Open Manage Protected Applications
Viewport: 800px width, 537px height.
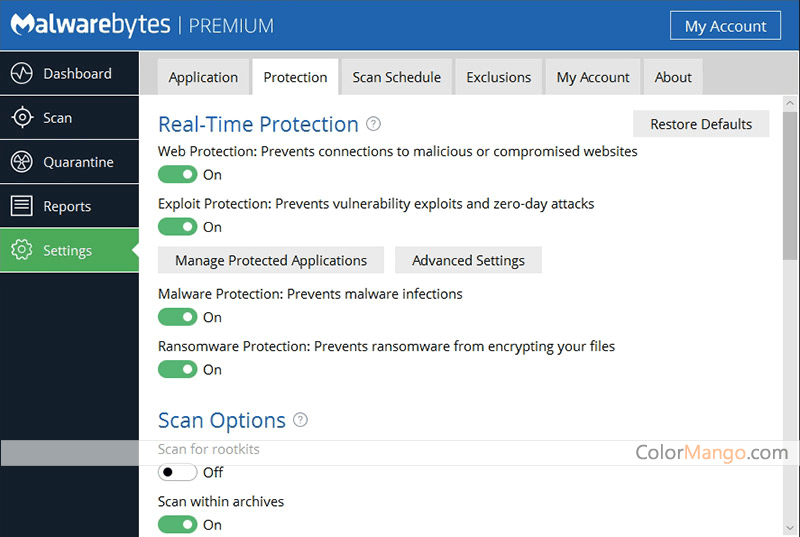271,260
